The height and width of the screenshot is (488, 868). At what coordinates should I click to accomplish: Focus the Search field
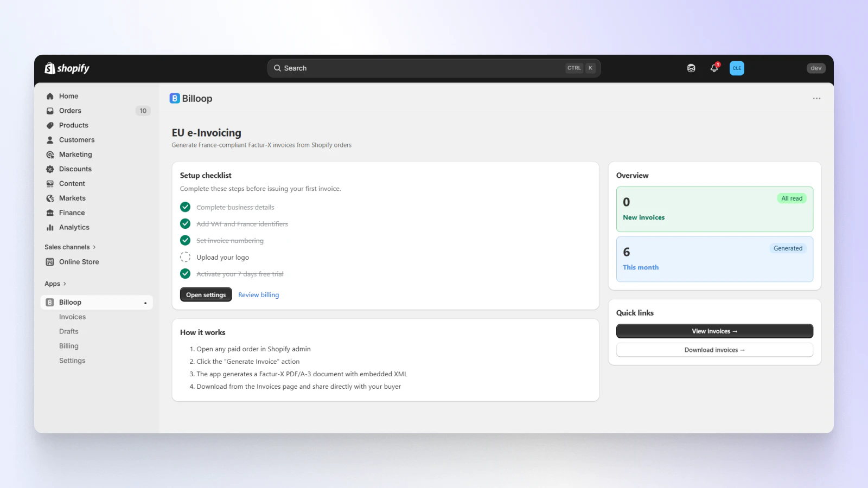pyautogui.click(x=434, y=68)
